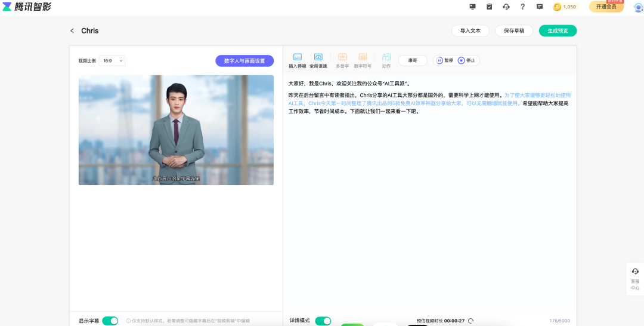This screenshot has width=644, height=326.
Task: Open the gold coin balance 1,050
Action: 566,7
